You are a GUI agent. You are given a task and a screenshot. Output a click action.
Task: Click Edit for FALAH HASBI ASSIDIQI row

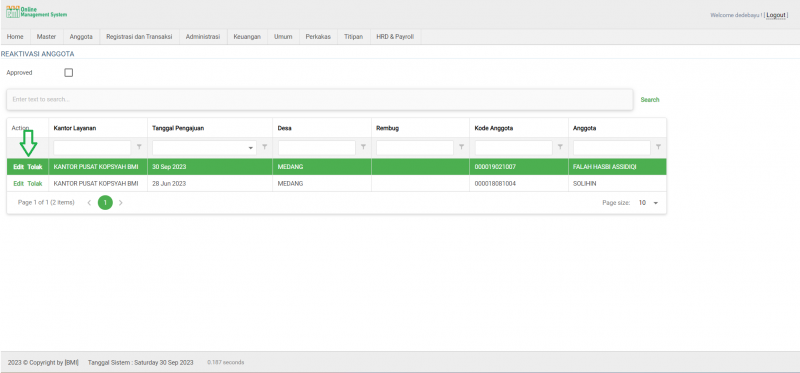coord(18,167)
